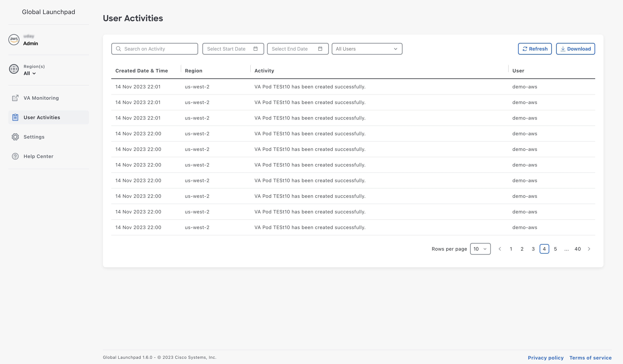Open User Activities in the sidebar
Screen dimensions: 623x364
pyautogui.click(x=42, y=117)
